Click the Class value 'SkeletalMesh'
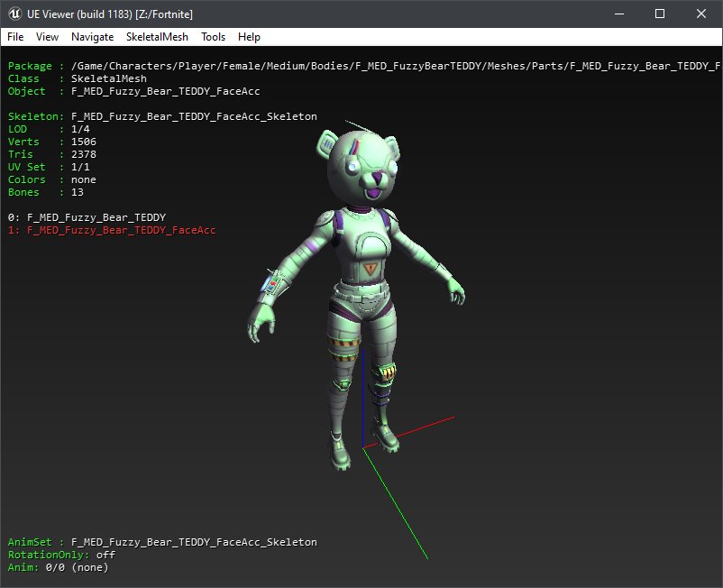This screenshot has width=723, height=588. tap(109, 78)
